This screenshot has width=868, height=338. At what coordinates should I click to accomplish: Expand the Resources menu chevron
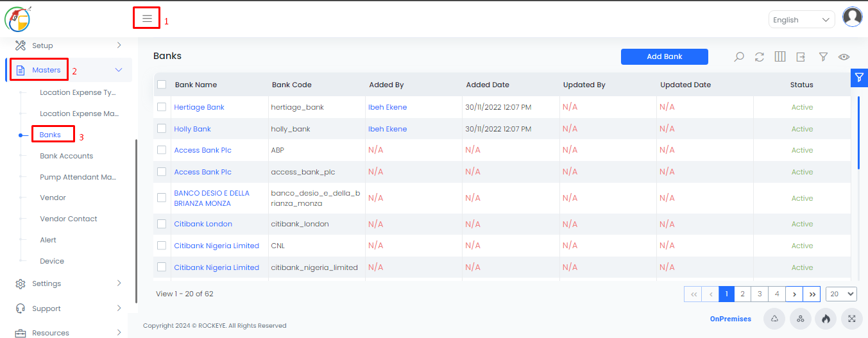[119, 332]
